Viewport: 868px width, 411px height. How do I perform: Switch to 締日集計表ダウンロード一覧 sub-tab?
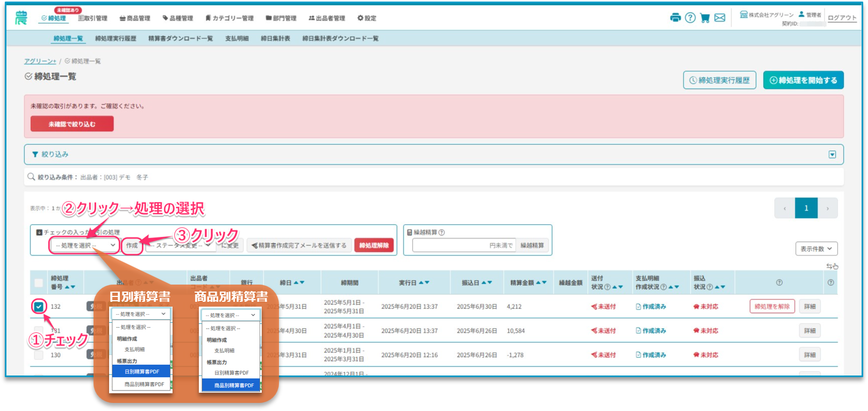click(x=341, y=39)
